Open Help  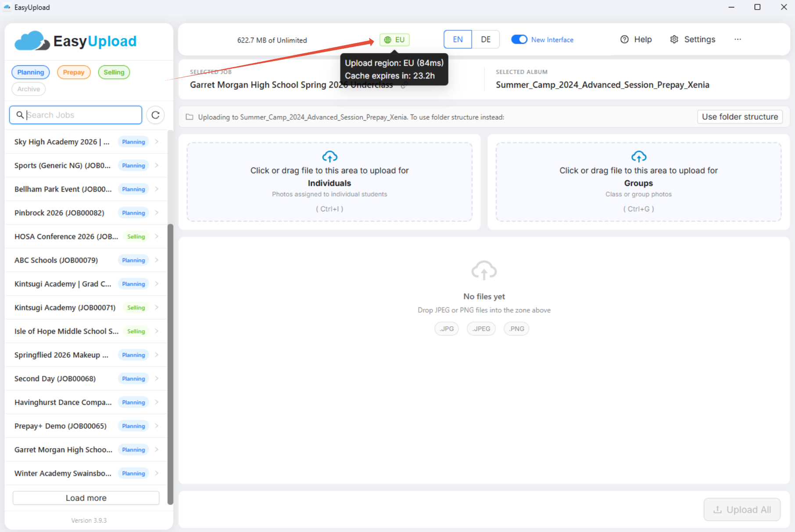[x=636, y=39]
